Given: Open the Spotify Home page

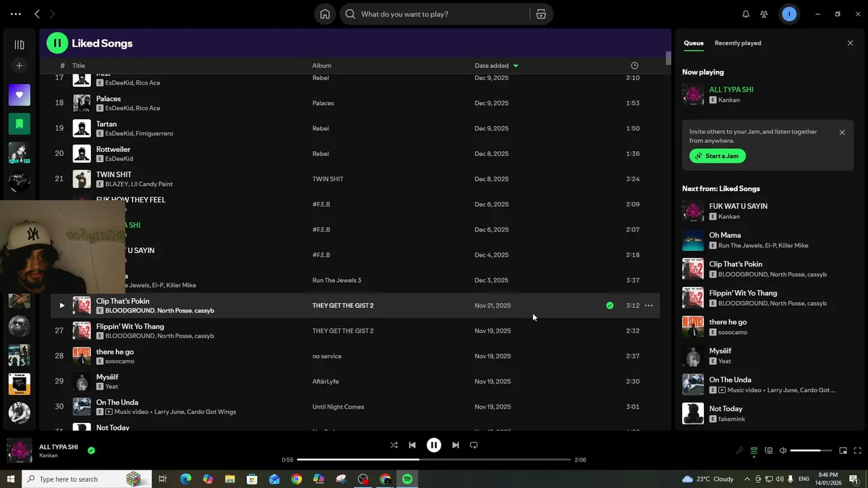Looking at the screenshot, I should click(325, 14).
